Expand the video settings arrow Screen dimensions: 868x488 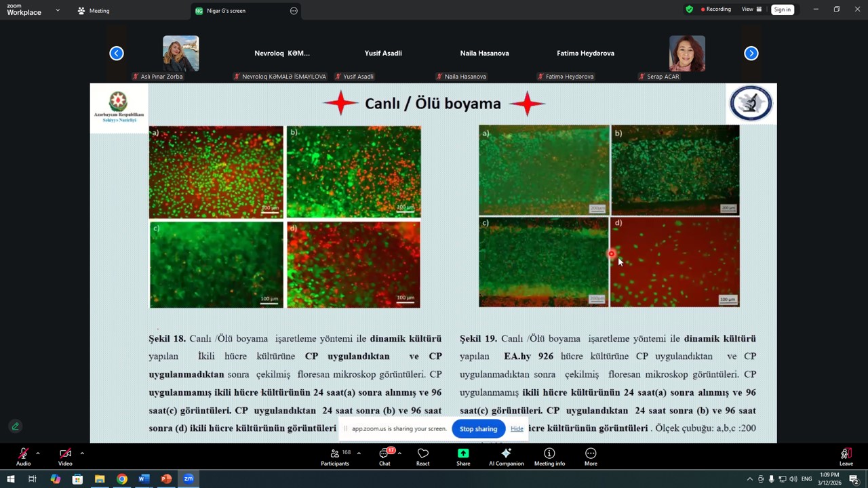(x=82, y=453)
